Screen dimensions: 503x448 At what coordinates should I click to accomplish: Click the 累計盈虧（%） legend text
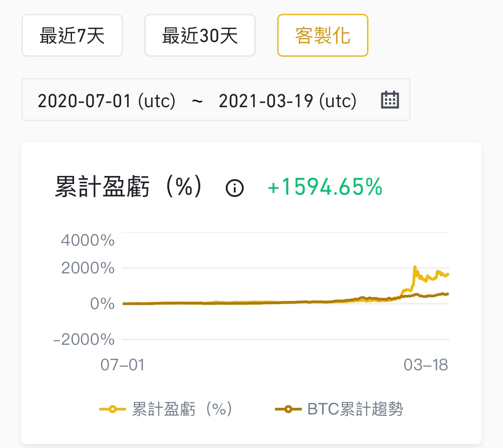182,409
